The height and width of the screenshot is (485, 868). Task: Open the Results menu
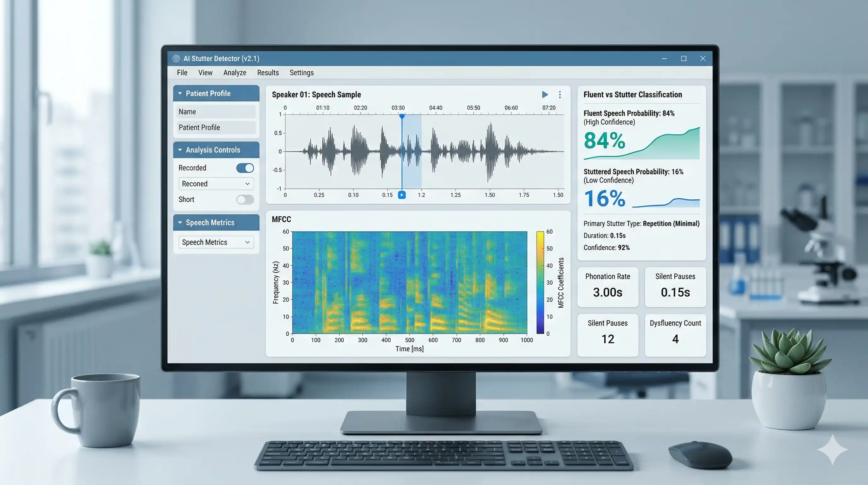(x=267, y=73)
